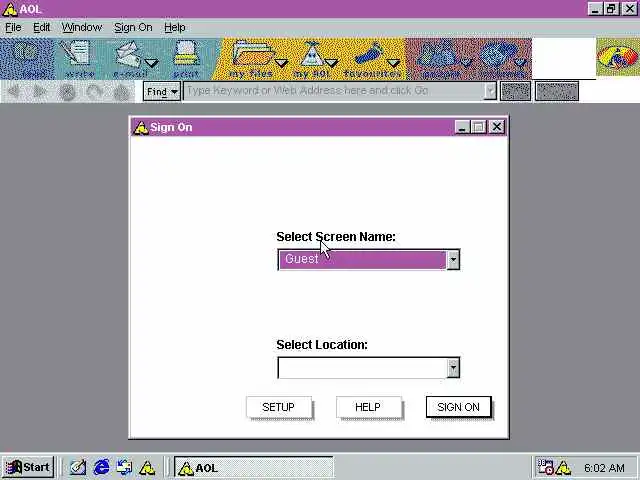Click the empty Select Location field
Screen dimensions: 640x480
(x=362, y=368)
